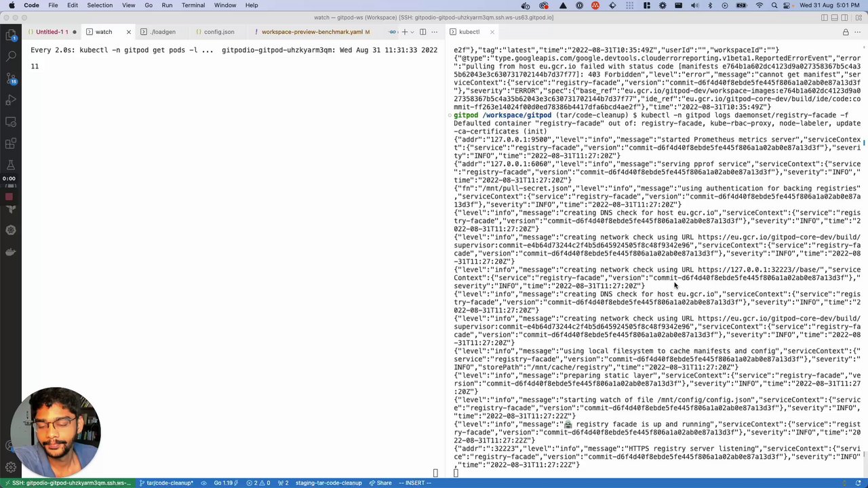Click the volume icon in menu bar
The image size is (868, 488).
point(694,5)
